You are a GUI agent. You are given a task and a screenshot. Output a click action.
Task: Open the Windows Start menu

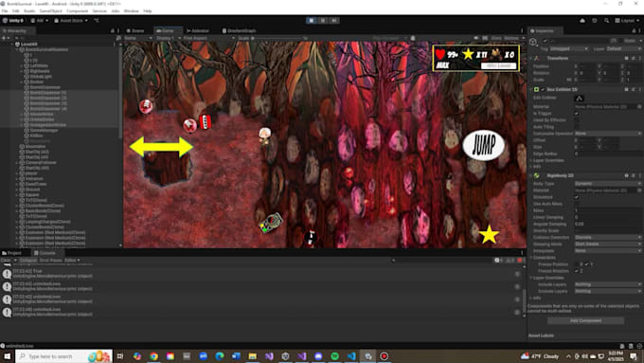7,356
